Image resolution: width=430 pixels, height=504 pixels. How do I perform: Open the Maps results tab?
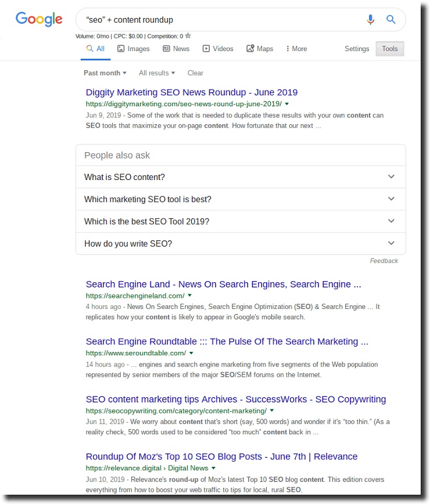click(x=260, y=49)
